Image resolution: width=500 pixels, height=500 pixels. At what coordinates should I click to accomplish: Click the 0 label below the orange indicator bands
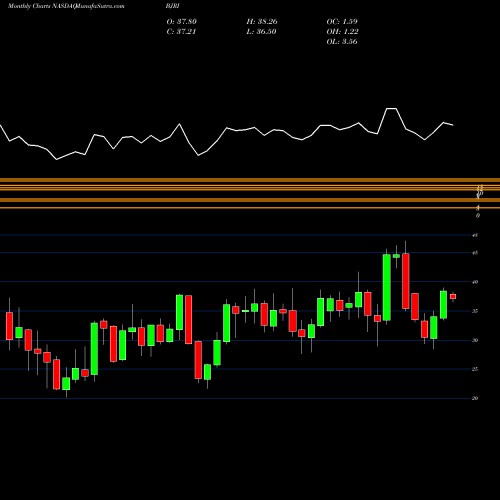click(478, 216)
